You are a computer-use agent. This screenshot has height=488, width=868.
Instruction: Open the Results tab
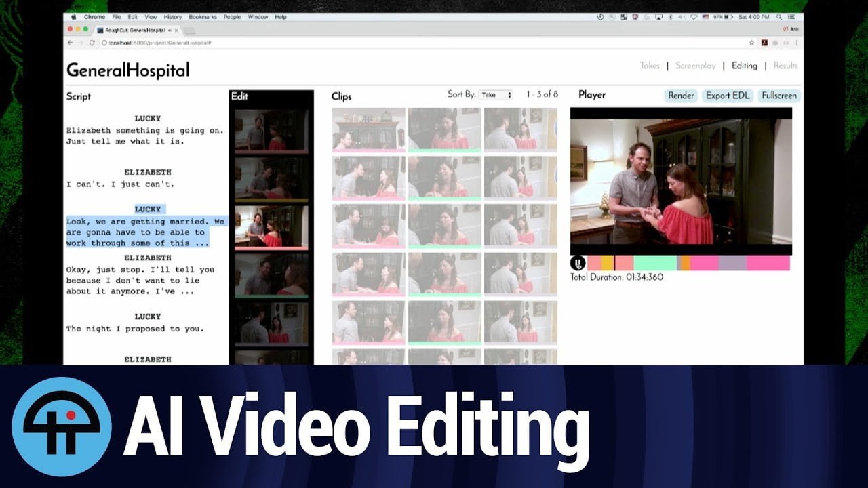786,66
